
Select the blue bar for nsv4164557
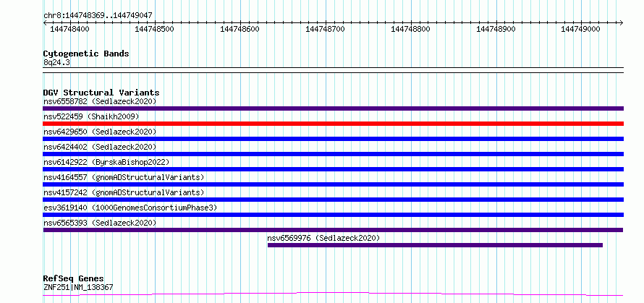pos(333,184)
